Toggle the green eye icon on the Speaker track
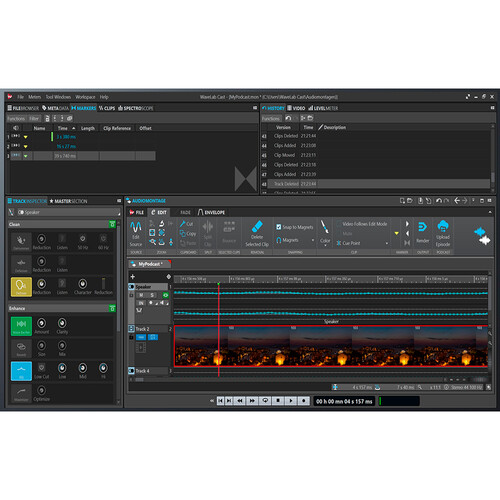Image resolution: width=500 pixels, height=500 pixels. (165, 295)
